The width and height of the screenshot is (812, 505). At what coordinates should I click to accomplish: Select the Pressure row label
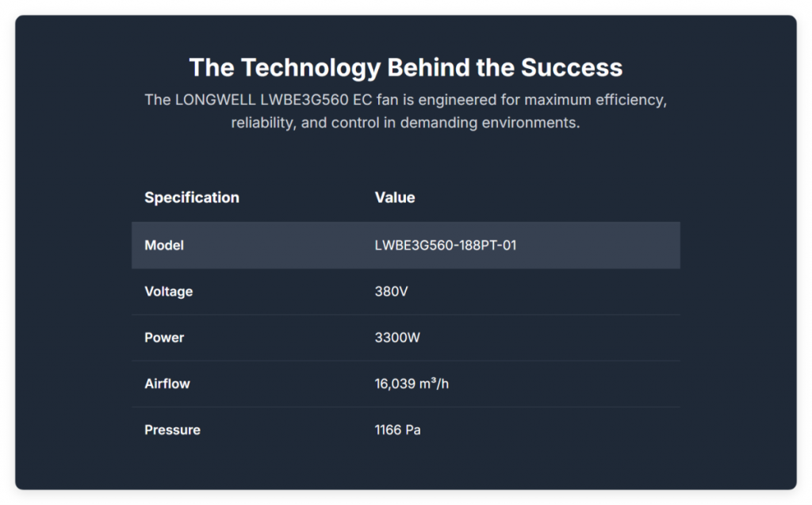172,430
